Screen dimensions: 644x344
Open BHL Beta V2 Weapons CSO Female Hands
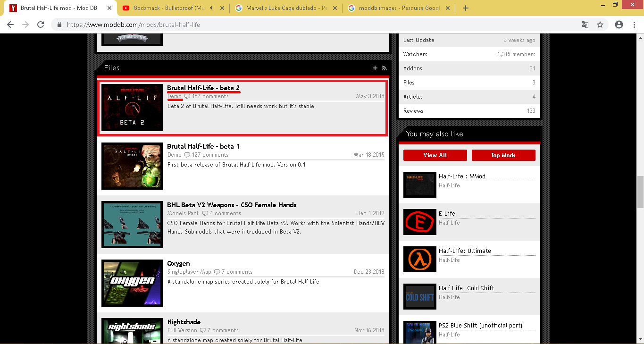point(232,205)
